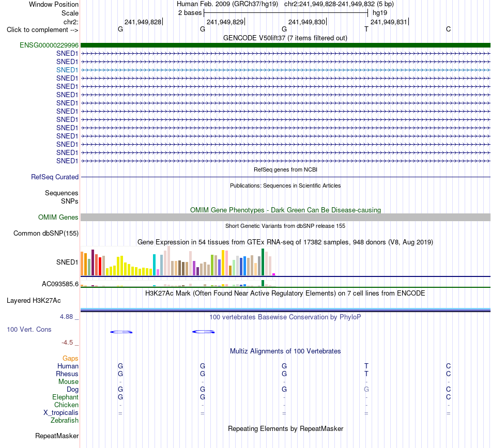Open Repeating Elements by RepeatMasker title
This screenshot has height=448, width=491.
285,428
